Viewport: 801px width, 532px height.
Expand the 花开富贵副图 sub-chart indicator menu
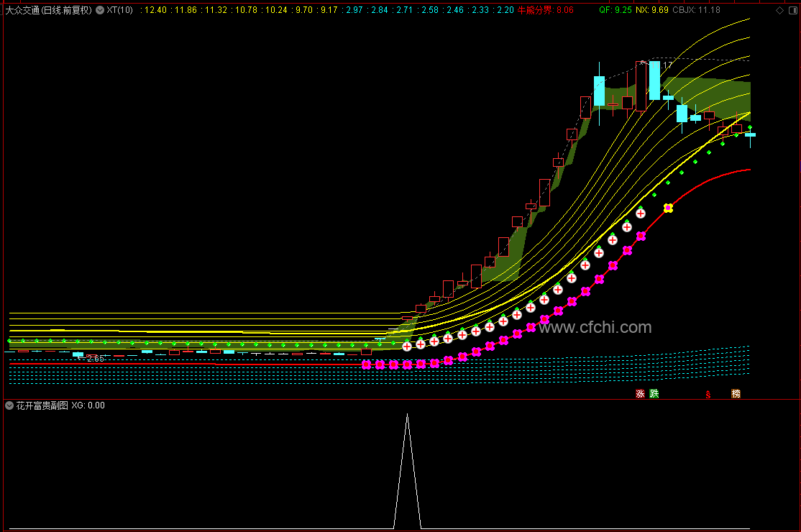tap(9, 405)
